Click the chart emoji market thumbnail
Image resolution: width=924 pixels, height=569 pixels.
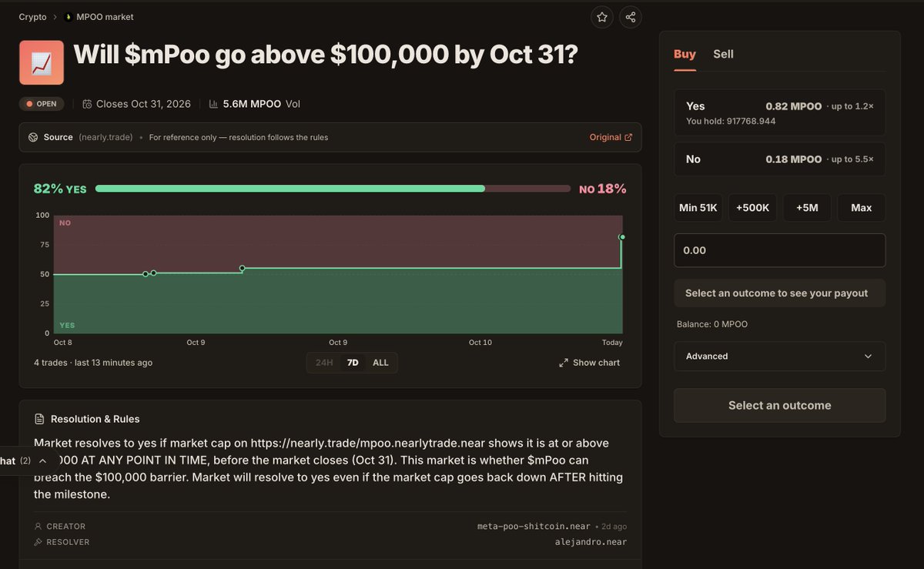click(42, 62)
